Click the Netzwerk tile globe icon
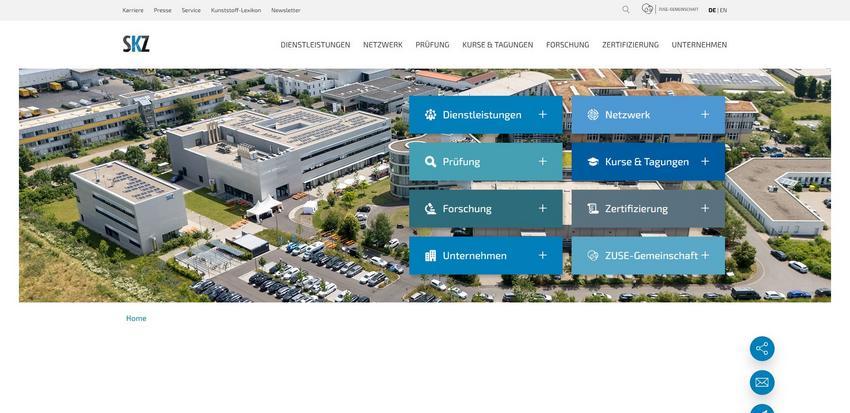Image resolution: width=850 pixels, height=413 pixels. point(593,115)
